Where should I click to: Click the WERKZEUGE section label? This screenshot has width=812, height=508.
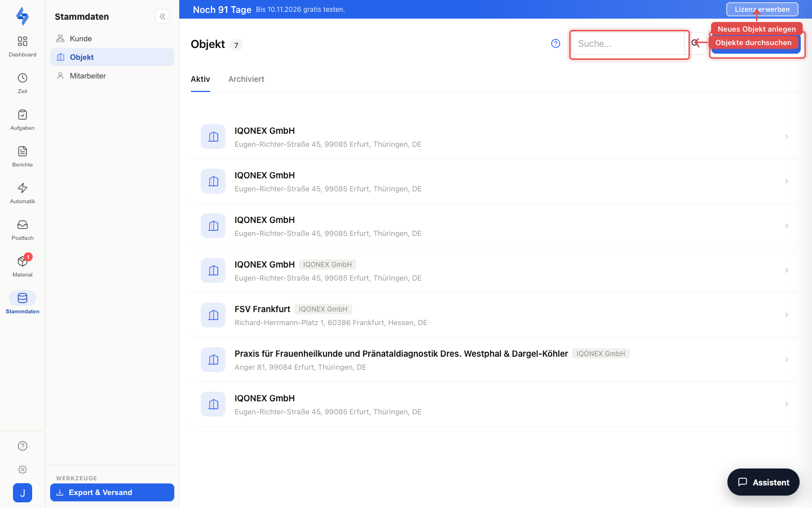[x=77, y=478]
